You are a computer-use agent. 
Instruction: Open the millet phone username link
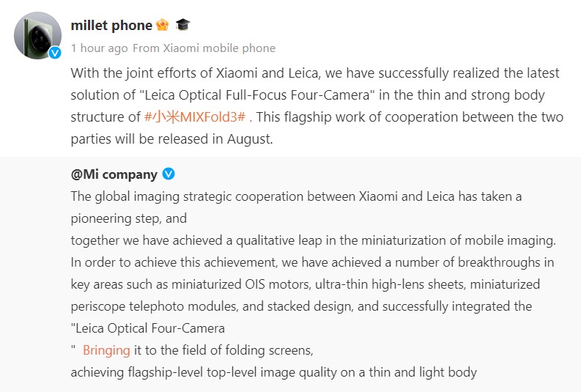pos(111,25)
